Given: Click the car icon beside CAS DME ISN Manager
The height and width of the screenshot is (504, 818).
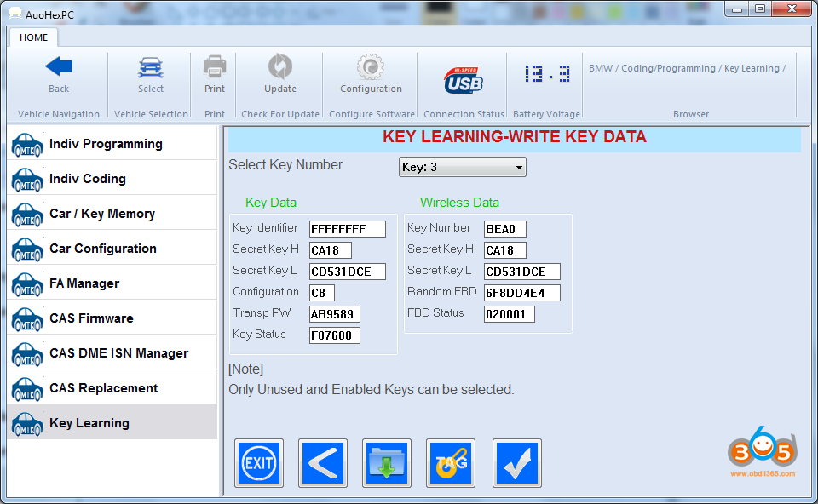Looking at the screenshot, I should coord(27,354).
